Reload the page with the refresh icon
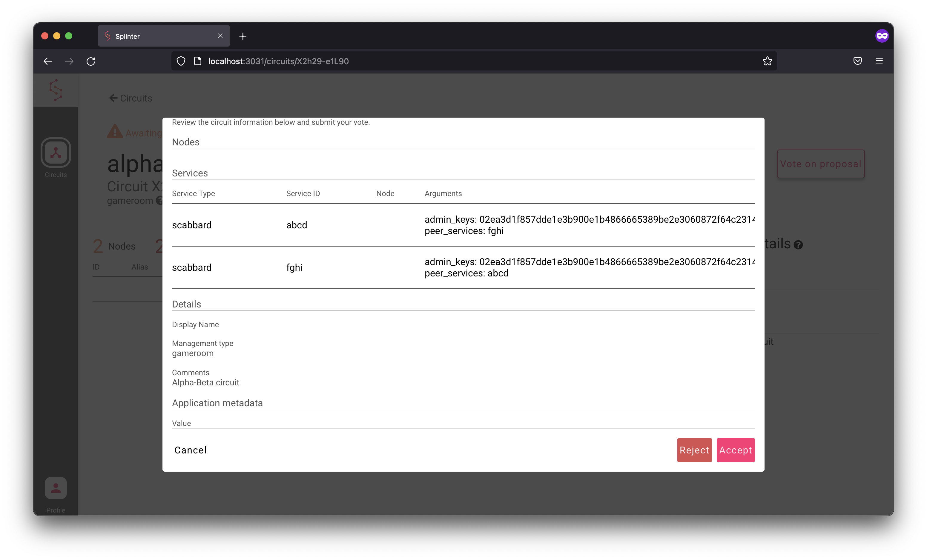Image resolution: width=927 pixels, height=560 pixels. (x=91, y=61)
